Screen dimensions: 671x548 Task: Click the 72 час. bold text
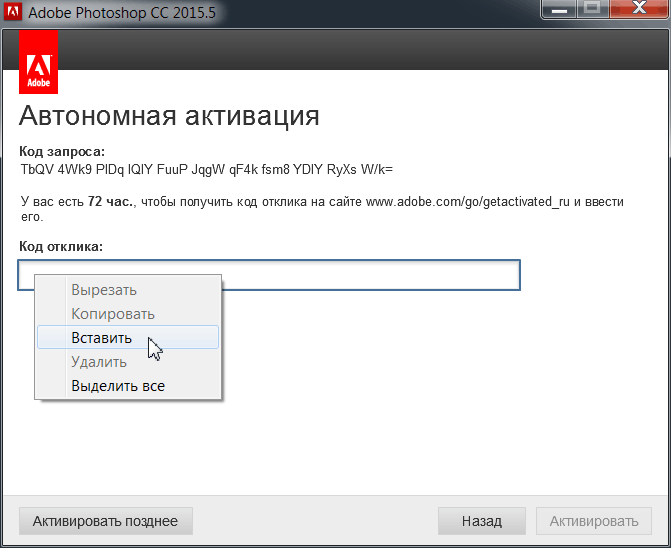[111, 201]
